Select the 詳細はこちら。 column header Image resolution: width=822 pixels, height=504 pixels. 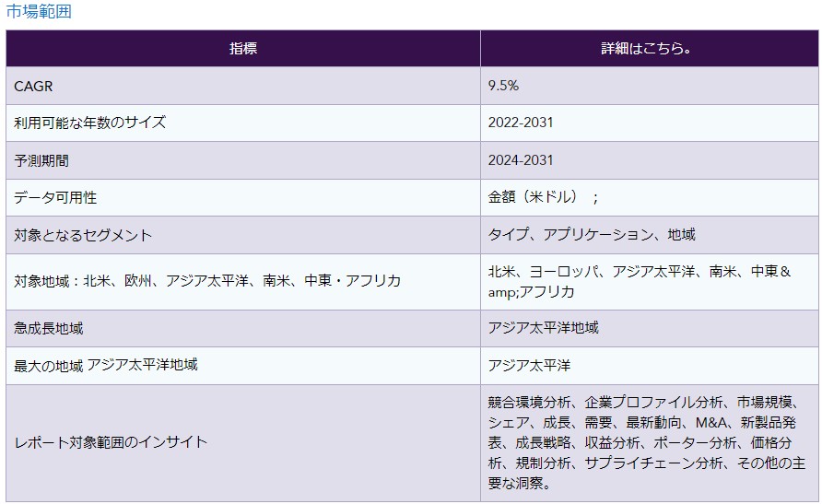click(x=650, y=48)
